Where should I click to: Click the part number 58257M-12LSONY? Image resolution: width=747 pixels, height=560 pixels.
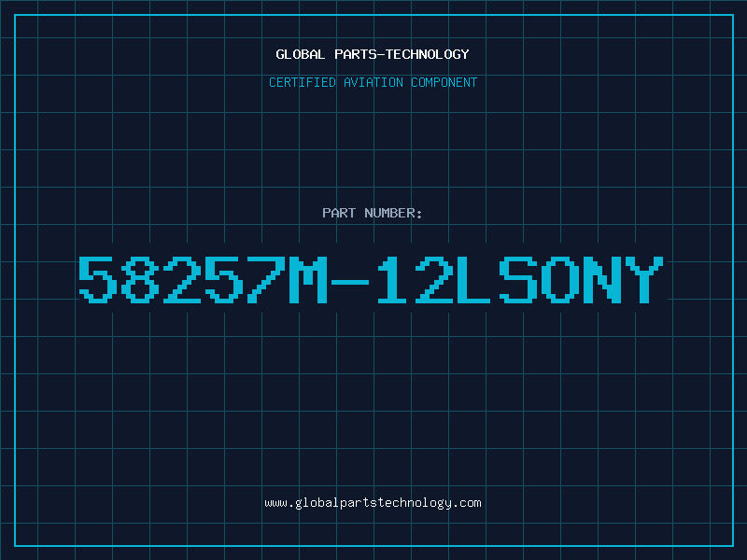click(371, 280)
